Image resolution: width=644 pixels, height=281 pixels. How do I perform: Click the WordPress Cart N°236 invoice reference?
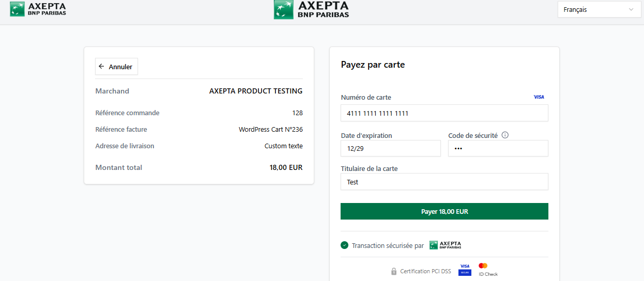tap(270, 130)
